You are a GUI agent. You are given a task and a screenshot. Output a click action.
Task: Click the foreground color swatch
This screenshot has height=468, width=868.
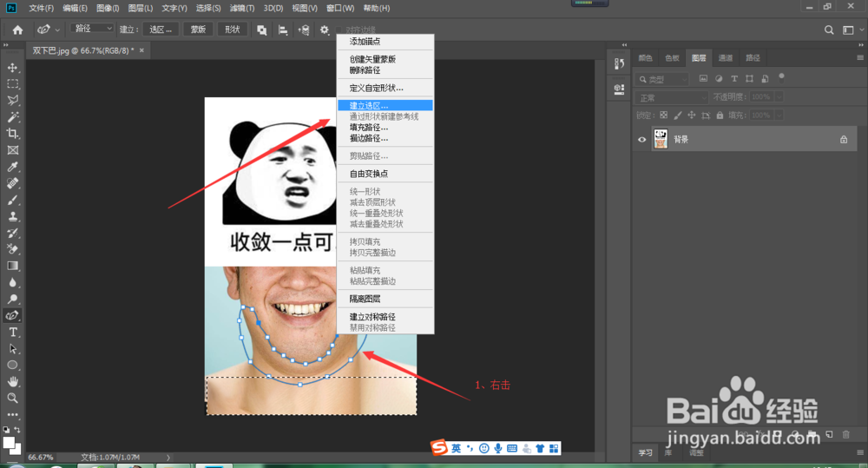pyautogui.click(x=9, y=442)
